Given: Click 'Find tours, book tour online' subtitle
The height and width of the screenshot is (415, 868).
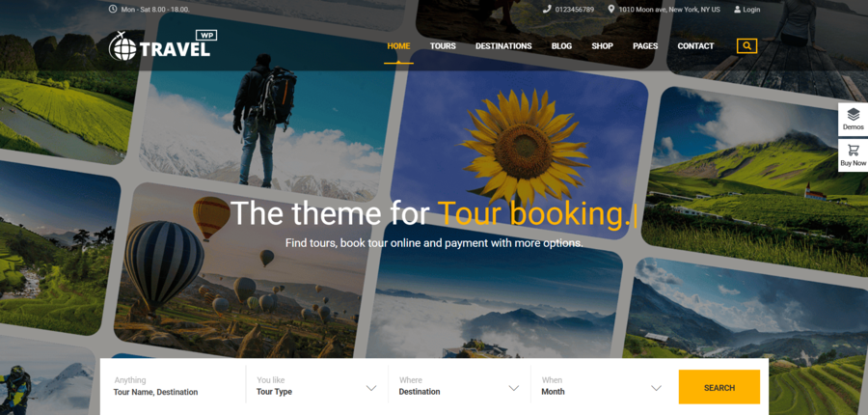Looking at the screenshot, I should 434,242.
